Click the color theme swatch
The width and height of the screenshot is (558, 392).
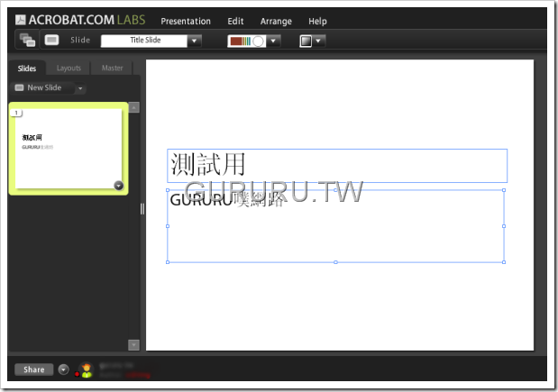click(x=247, y=41)
